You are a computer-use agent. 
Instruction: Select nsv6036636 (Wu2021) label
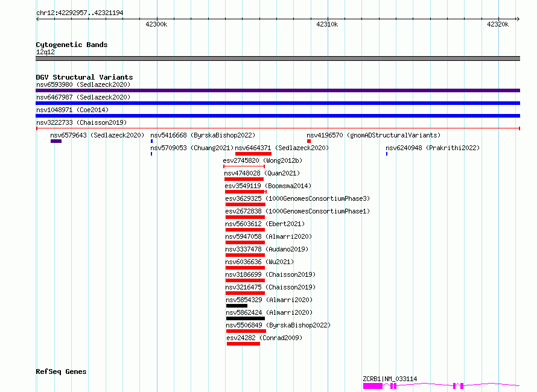(259, 262)
